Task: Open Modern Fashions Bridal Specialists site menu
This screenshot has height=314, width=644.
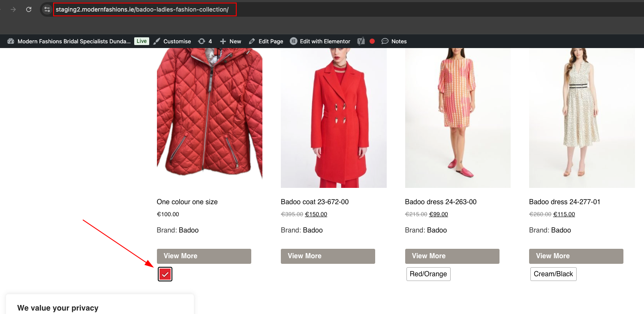Action: [74, 41]
